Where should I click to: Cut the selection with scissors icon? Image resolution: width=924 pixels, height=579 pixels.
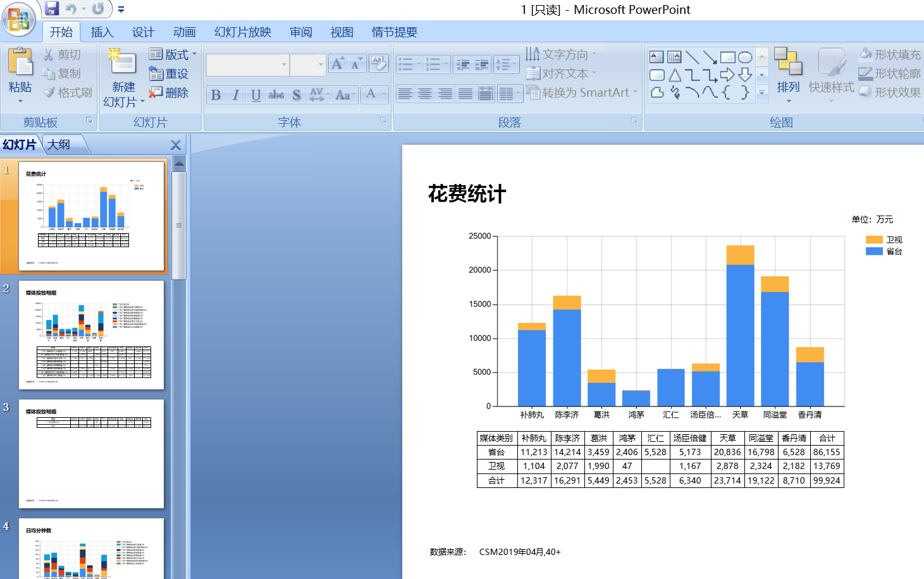tap(62, 55)
